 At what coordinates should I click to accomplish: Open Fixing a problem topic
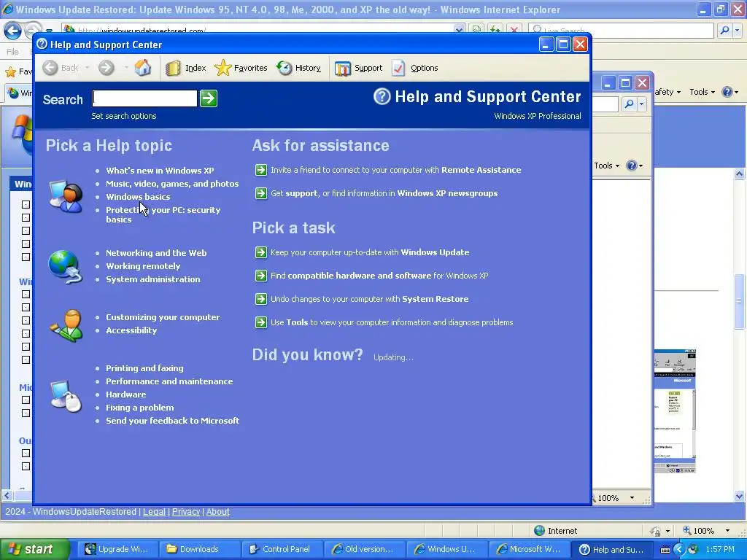[139, 408]
